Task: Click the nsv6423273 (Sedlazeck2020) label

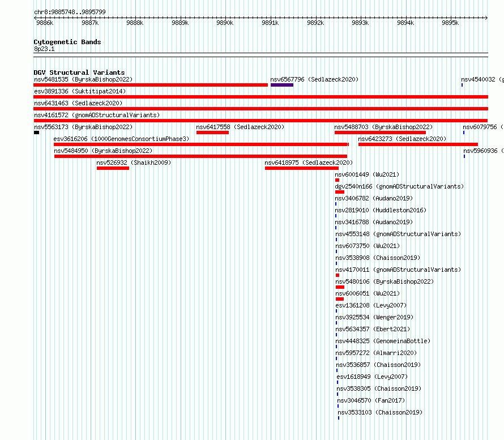Action: [x=403, y=139]
